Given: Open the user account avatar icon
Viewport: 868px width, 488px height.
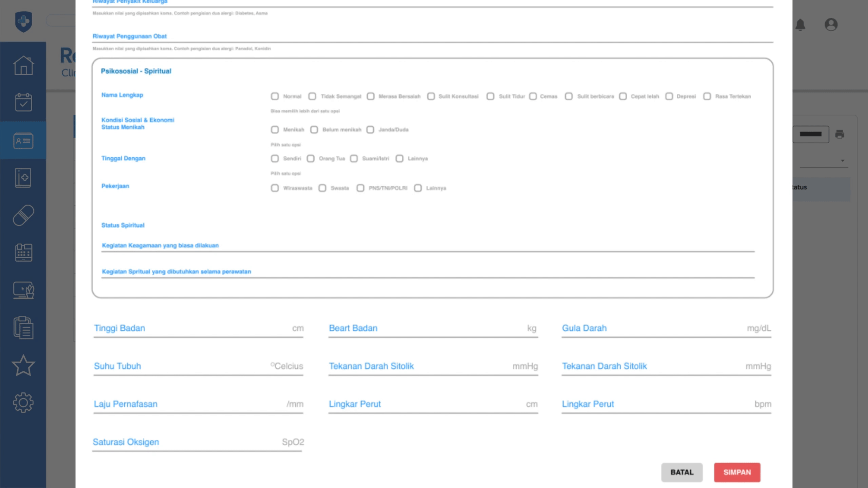Looking at the screenshot, I should [831, 25].
